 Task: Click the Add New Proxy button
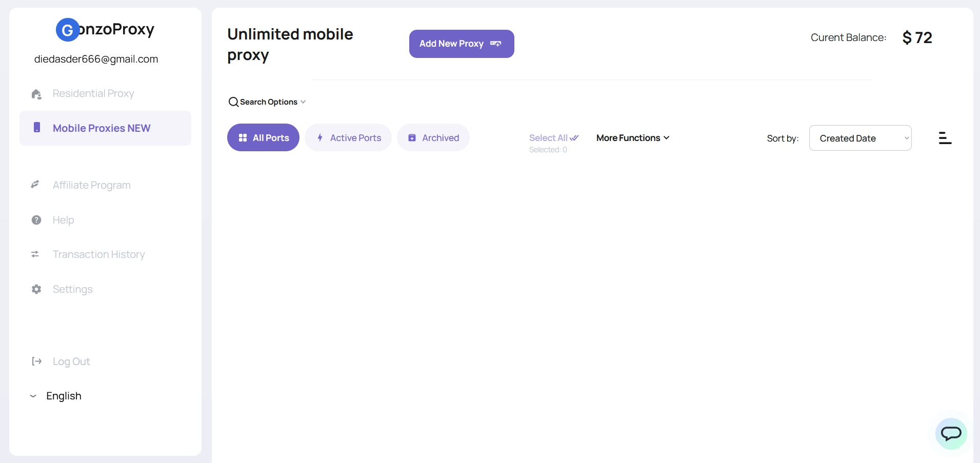point(462,44)
